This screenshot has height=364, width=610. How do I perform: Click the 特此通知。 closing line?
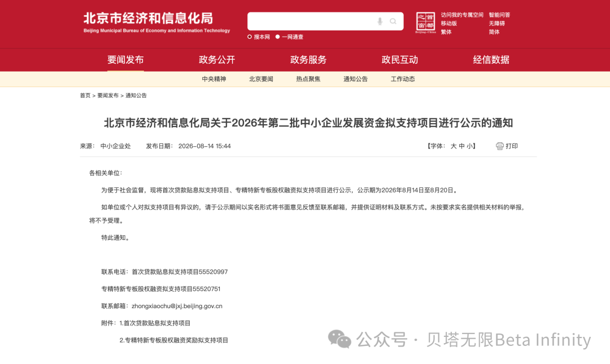115,238
